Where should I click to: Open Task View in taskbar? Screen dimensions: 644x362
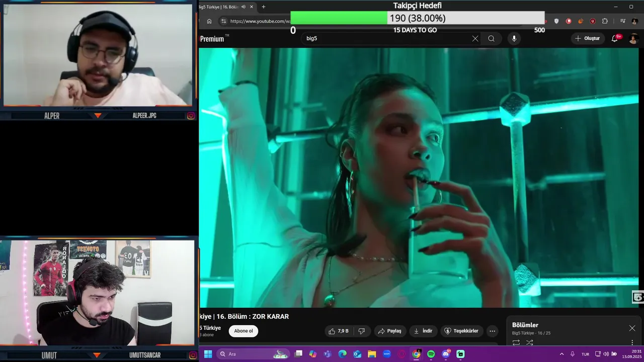(298, 354)
